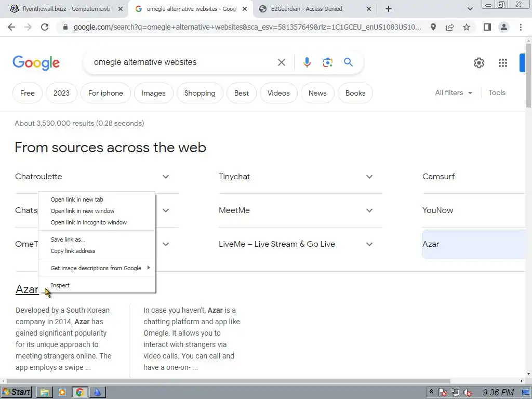Open the tab search dropdown arrow
This screenshot has width=532, height=399.
coord(470,9)
